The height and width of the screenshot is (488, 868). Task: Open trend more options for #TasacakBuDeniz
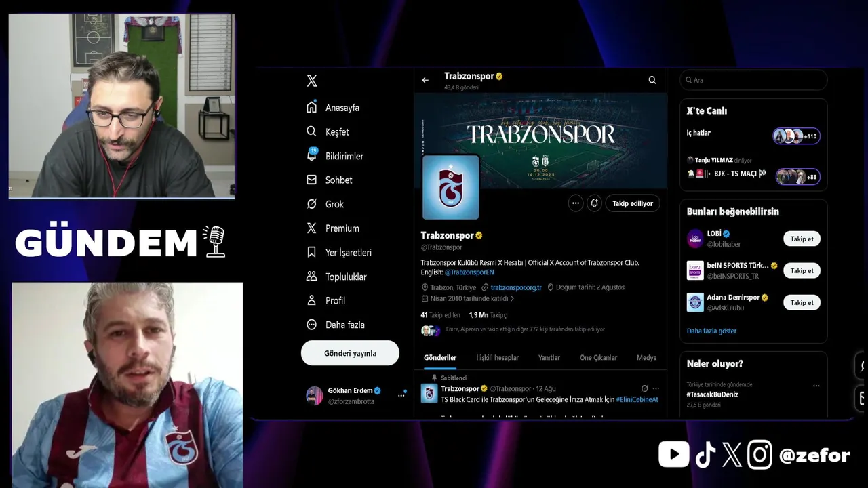(816, 386)
